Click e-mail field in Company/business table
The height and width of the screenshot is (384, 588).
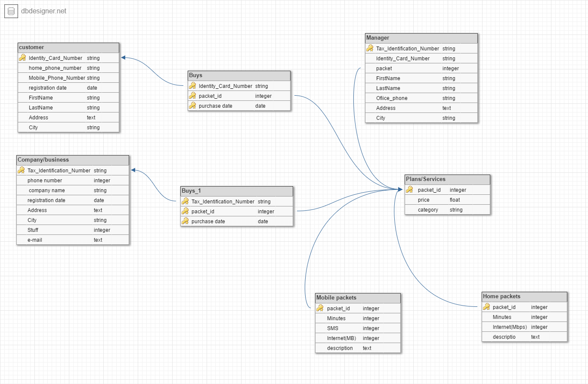[73, 240]
